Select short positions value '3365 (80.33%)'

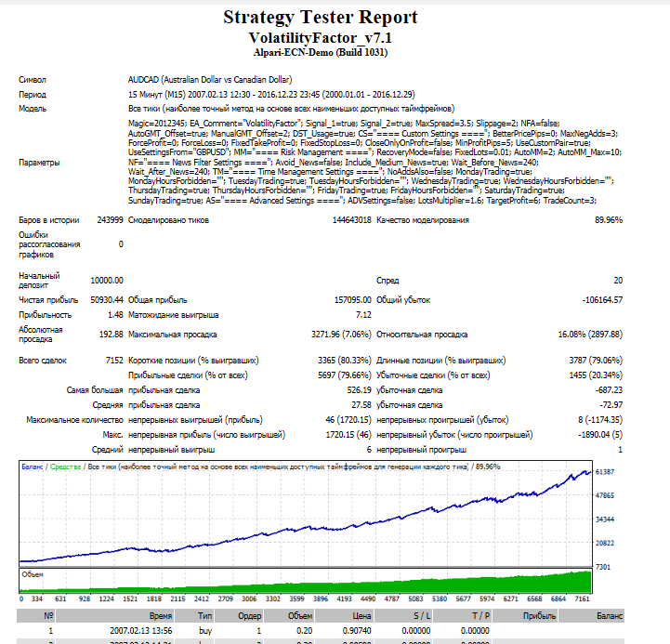coord(345,361)
